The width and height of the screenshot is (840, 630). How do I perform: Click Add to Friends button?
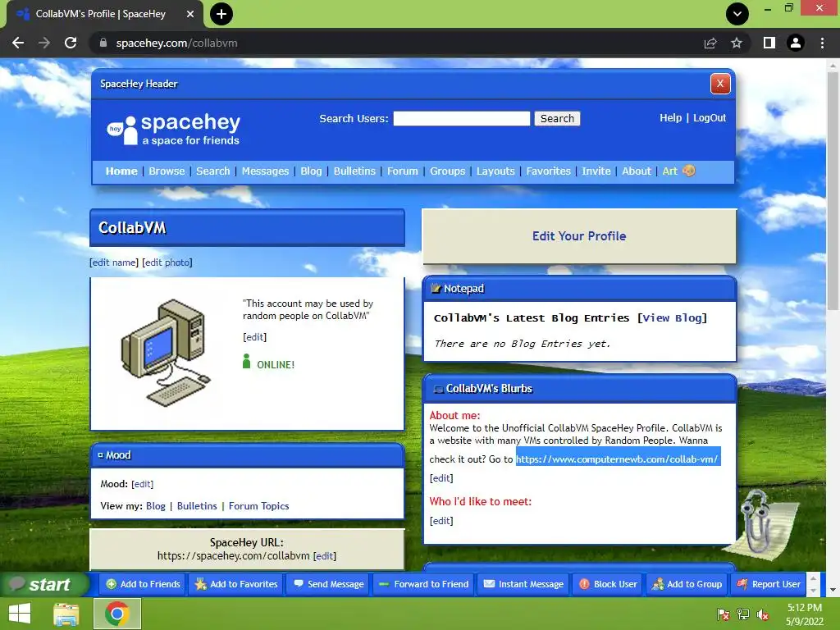coord(143,584)
